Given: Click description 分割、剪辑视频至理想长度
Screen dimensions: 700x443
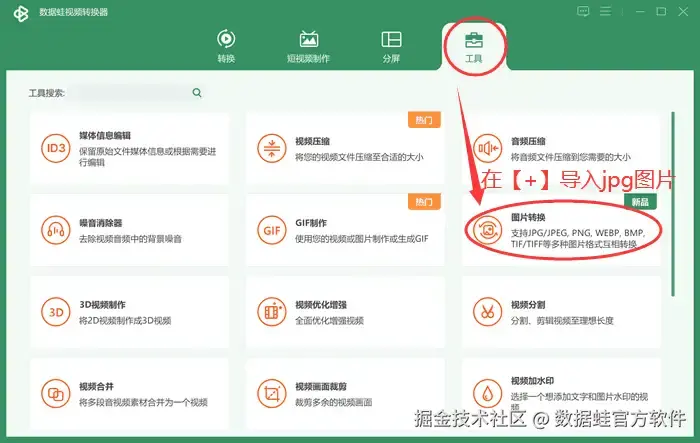Looking at the screenshot, I should point(562,321).
